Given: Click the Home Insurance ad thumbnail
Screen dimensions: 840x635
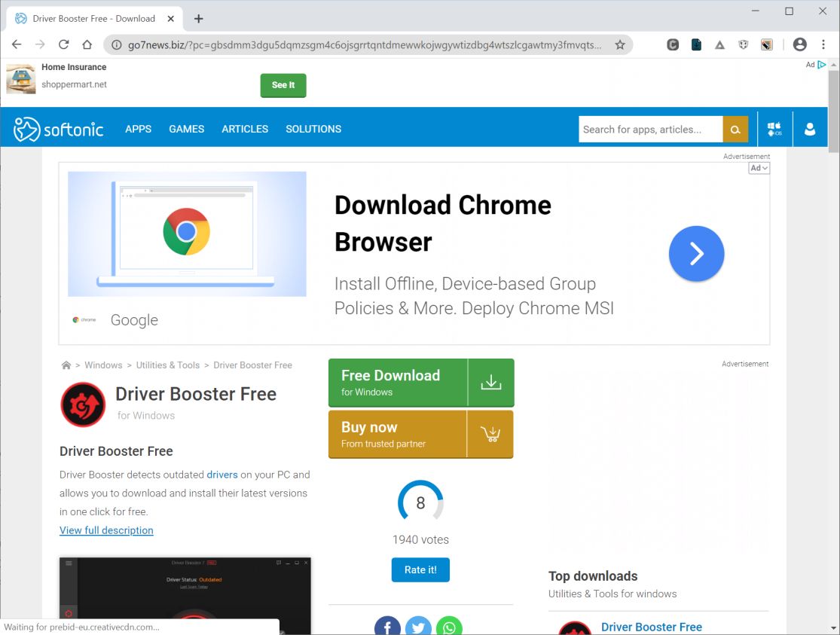Looking at the screenshot, I should (x=21, y=79).
